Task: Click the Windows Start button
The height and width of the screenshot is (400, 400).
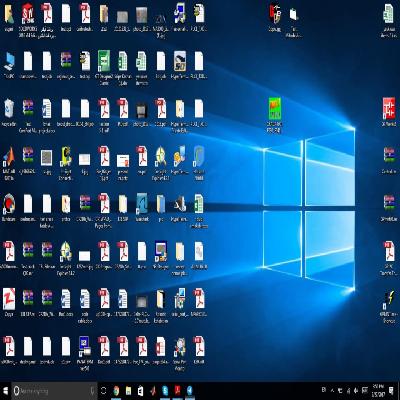Action: pos(5,391)
